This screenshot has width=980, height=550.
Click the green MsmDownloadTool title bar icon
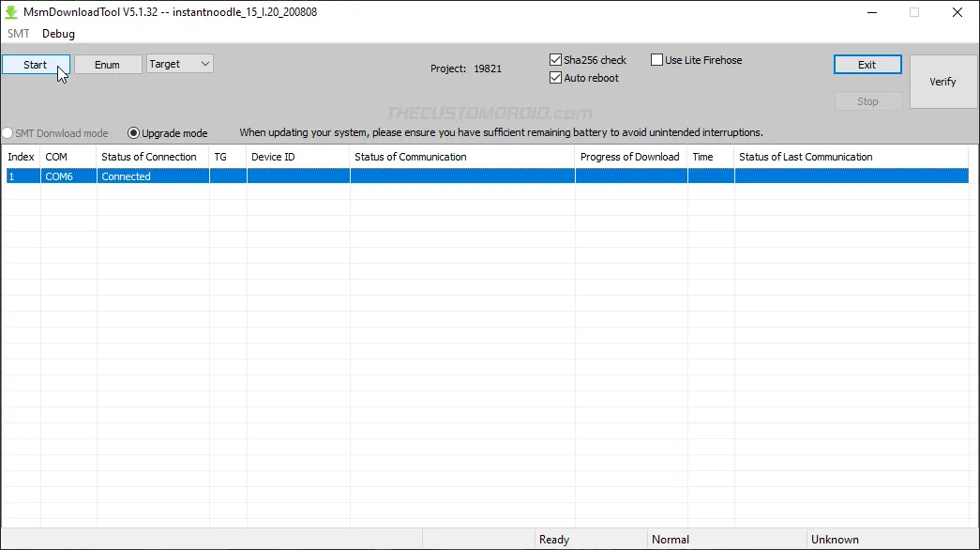[x=12, y=12]
